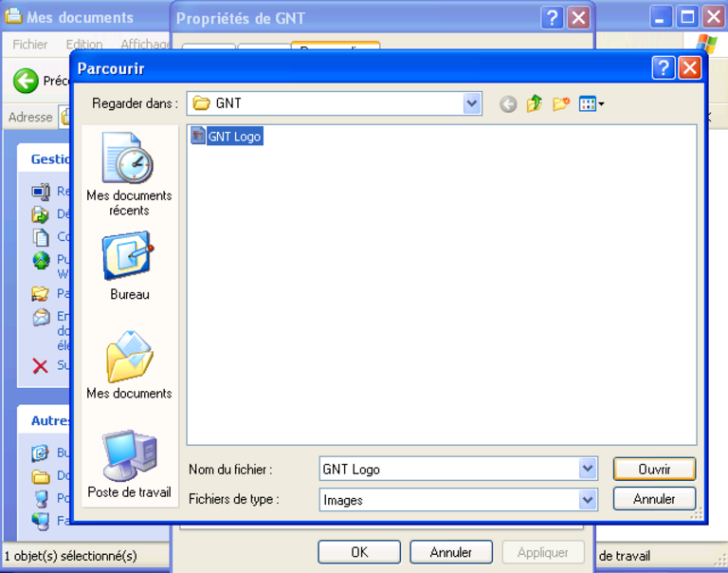Click the help question mark in Parcourir
Screen dimensions: 728x573
click(x=664, y=68)
